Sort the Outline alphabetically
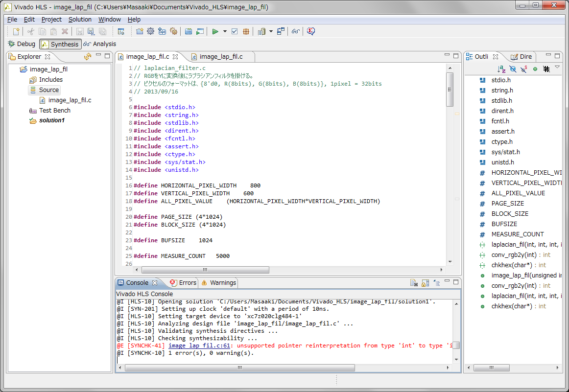 coord(500,69)
